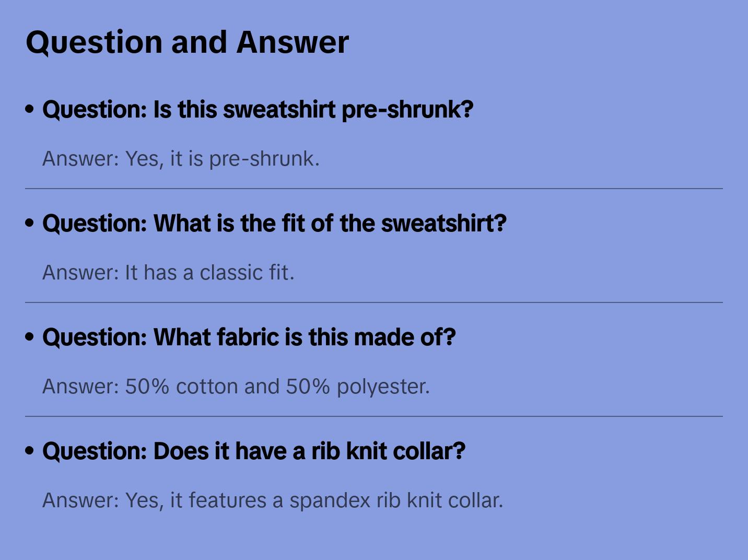Click the word "polyester" in the fabric answer
Image resolution: width=748 pixels, height=560 pixels.
pos(383,387)
